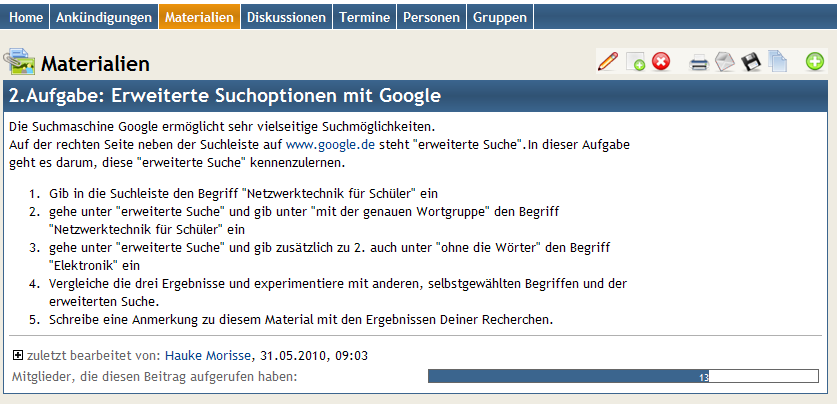This screenshot has height=404, width=837.
Task: Expand the 'zuletzt bearbeitet von' details
Action: (18, 355)
